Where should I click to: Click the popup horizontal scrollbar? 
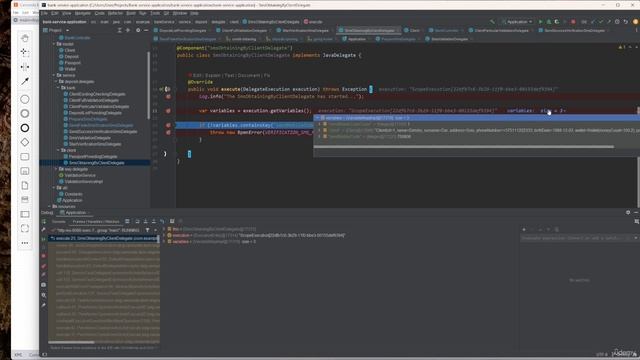pos(464,147)
